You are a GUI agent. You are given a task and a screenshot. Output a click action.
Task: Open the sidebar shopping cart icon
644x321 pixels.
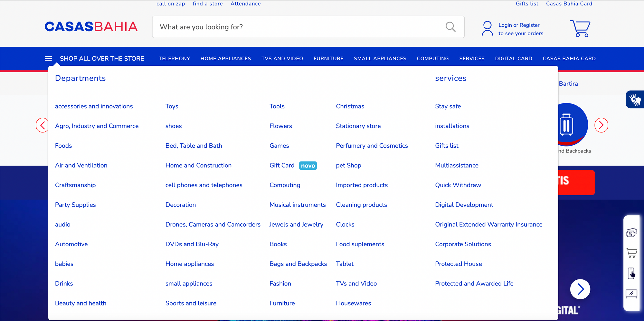[631, 253]
